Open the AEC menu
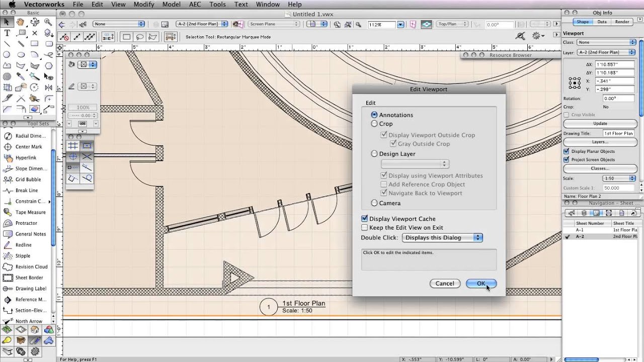The image size is (644, 362). [195, 5]
